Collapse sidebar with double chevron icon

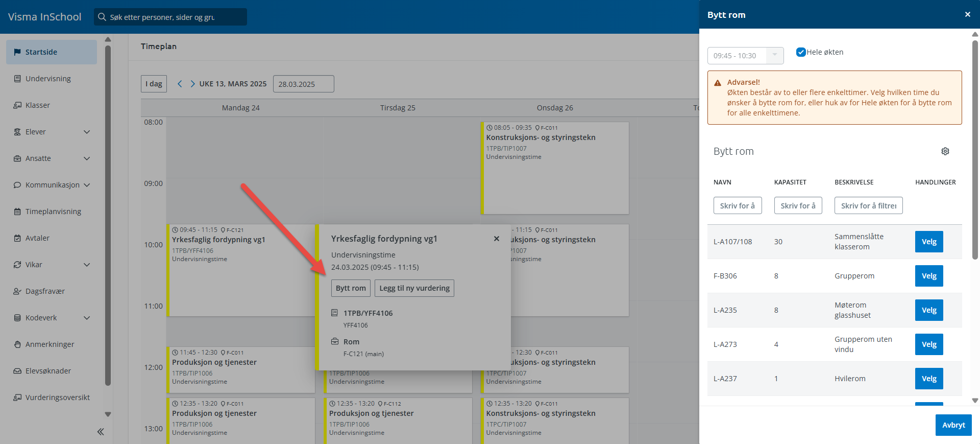[x=101, y=432]
